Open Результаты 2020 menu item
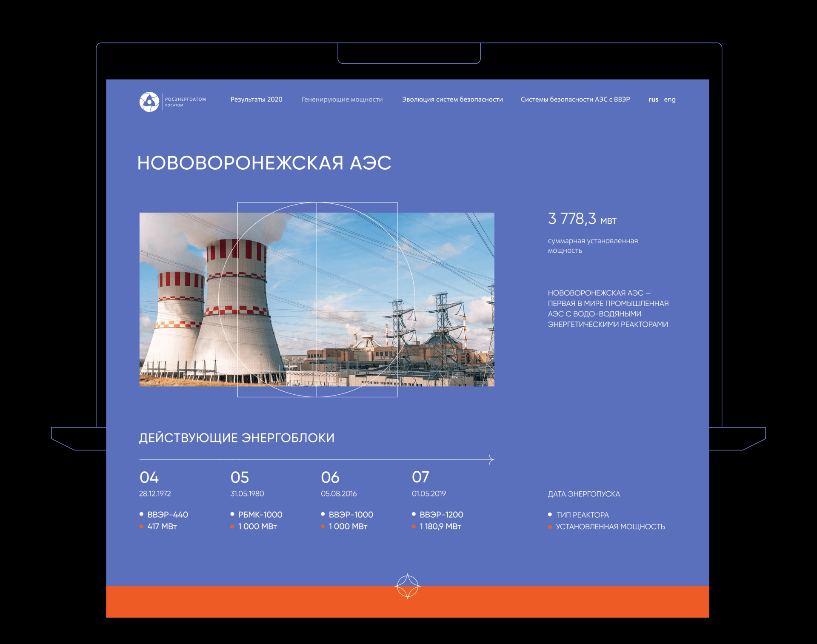Viewport: 817px width, 644px height. click(256, 100)
